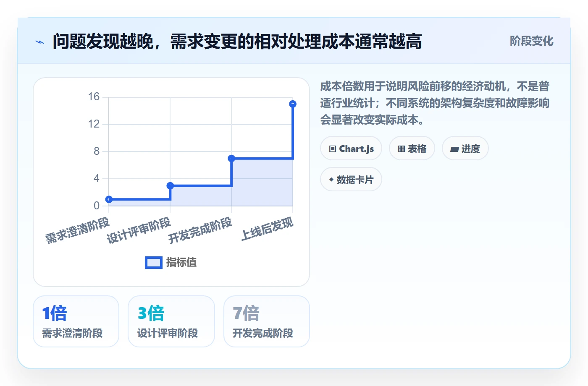Click the y-axis value 12

[x=94, y=124]
